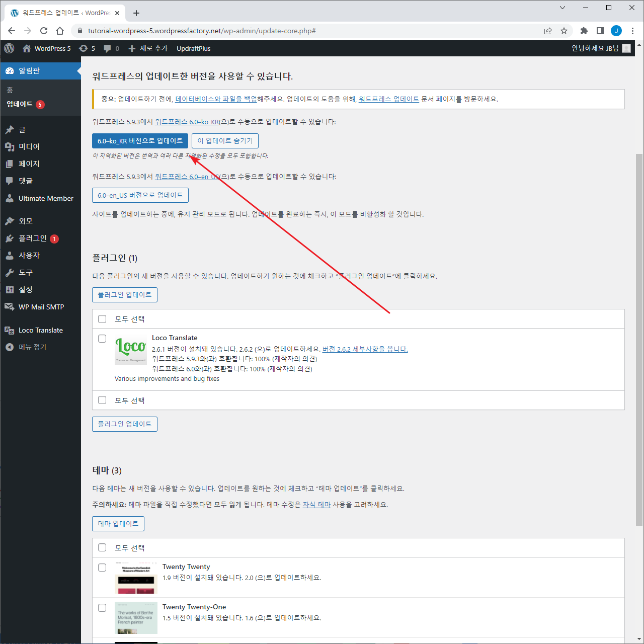Click the Loco Translate sidebar icon
The image size is (644, 644).
click(x=10, y=330)
